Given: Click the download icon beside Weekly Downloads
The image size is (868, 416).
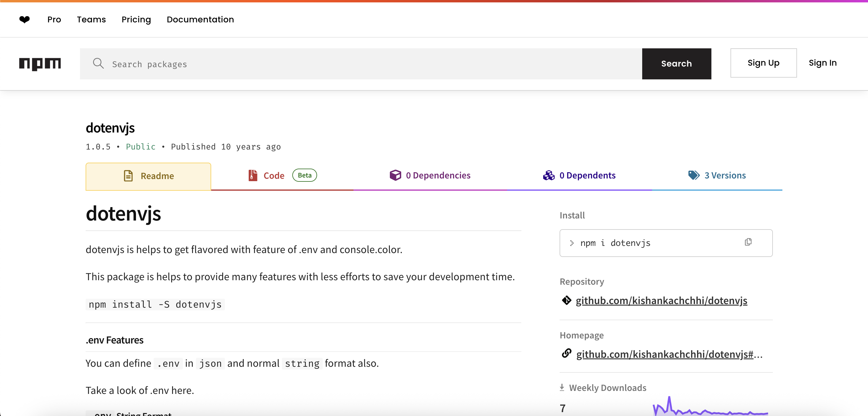Looking at the screenshot, I should (562, 387).
